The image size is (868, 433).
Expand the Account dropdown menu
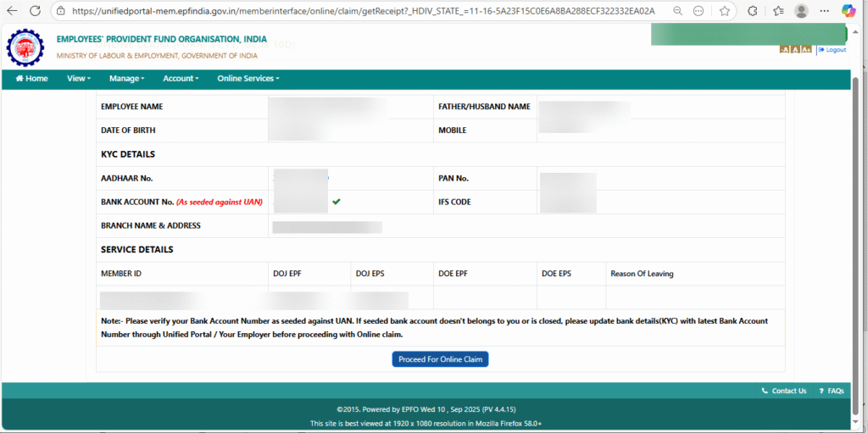pos(181,79)
